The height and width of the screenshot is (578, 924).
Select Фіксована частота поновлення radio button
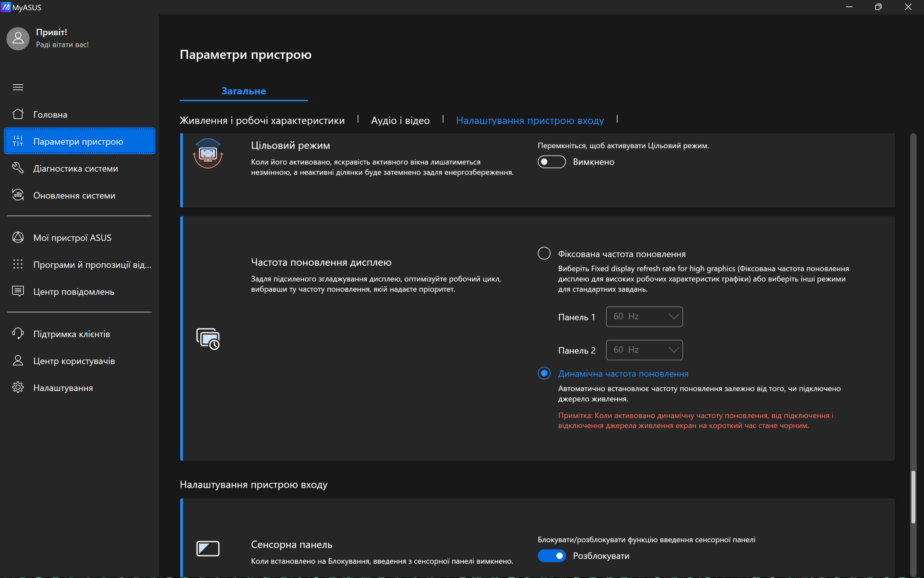pyautogui.click(x=543, y=253)
